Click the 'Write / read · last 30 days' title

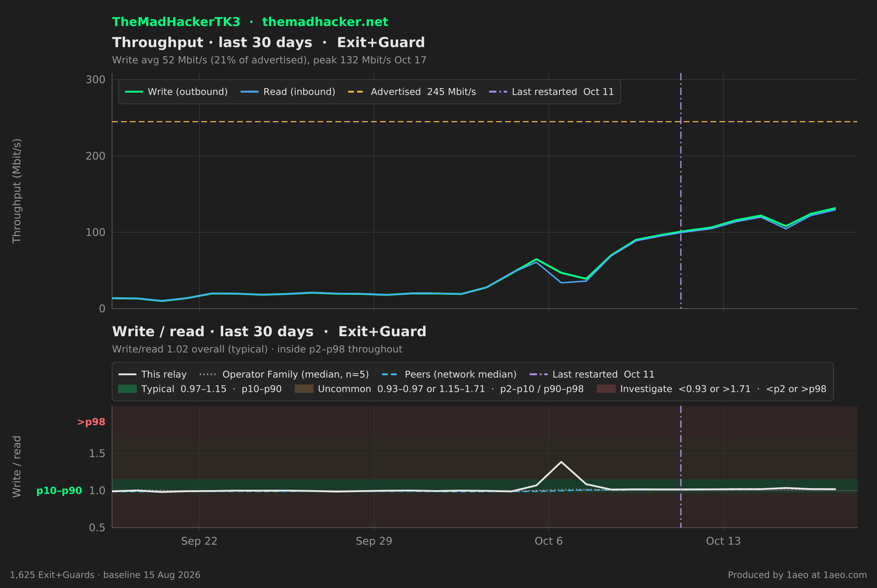point(213,332)
